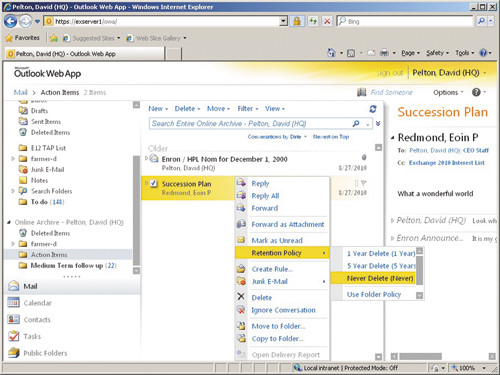Expand the farmer-d folder under mailbox
Viewport: 500px width, 375px height.
tap(13, 159)
